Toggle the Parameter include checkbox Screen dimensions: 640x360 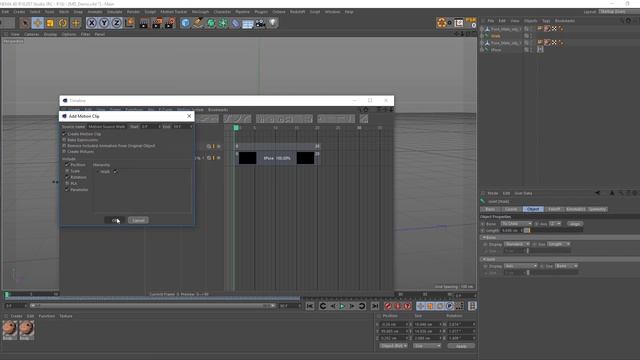(x=67, y=189)
